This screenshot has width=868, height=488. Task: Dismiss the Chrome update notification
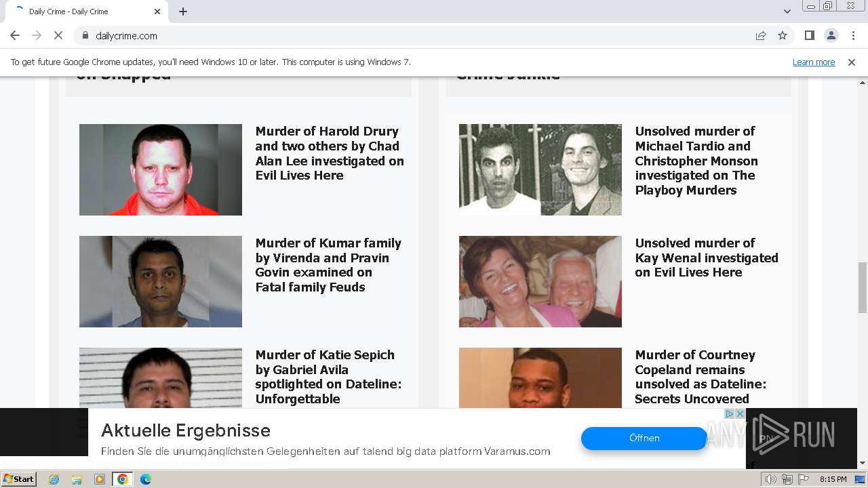click(852, 62)
